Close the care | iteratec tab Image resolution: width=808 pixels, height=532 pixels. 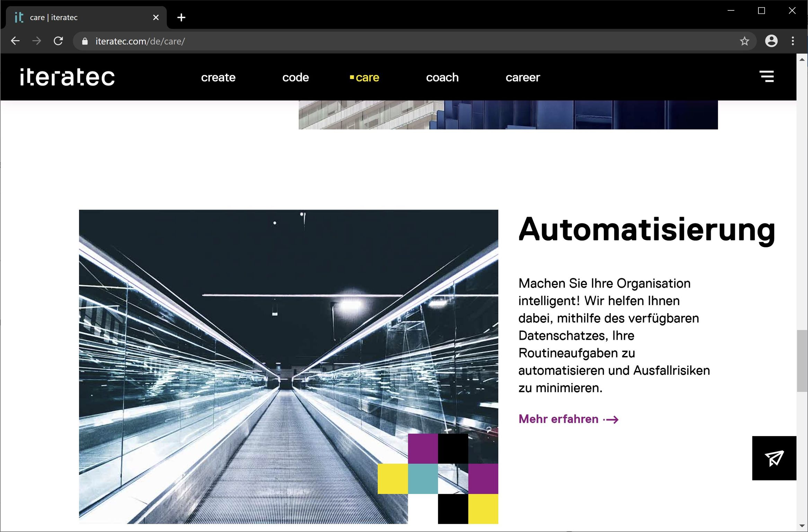pos(156,17)
